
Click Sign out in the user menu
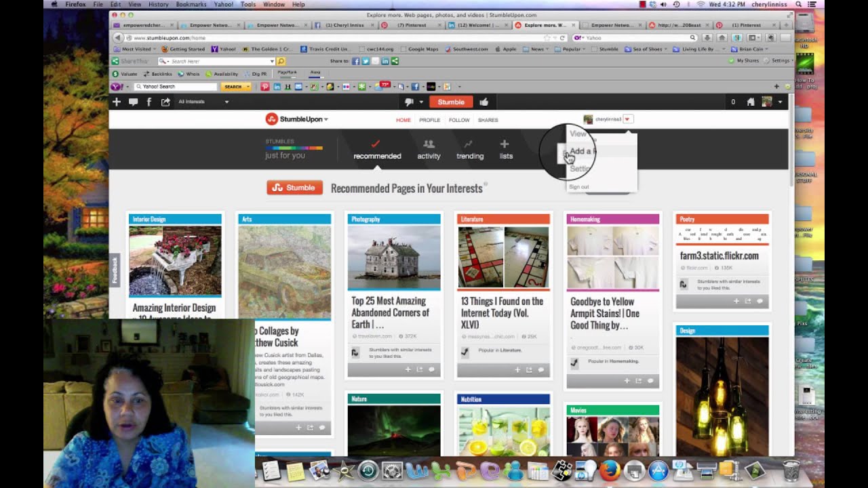579,187
